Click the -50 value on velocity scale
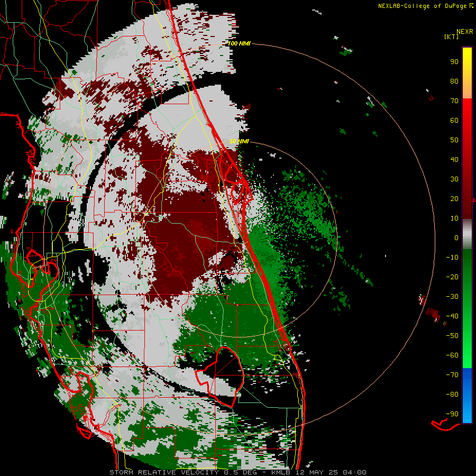This screenshot has width=476, height=476. pyautogui.click(x=452, y=336)
